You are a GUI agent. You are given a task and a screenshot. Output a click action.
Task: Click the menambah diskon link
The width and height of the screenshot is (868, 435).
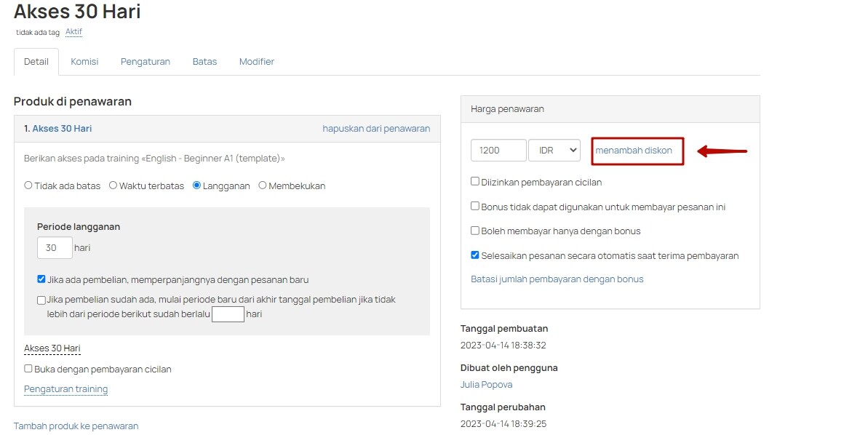(634, 150)
